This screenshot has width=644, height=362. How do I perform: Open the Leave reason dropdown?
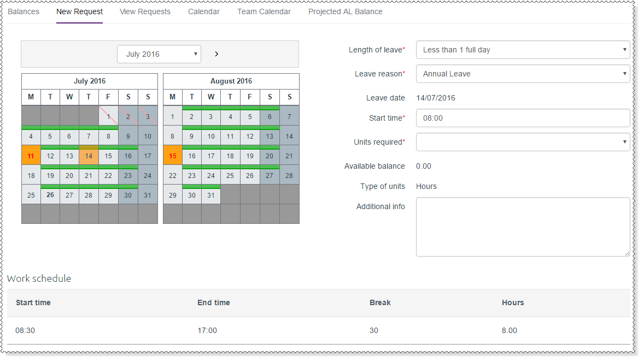[523, 74]
